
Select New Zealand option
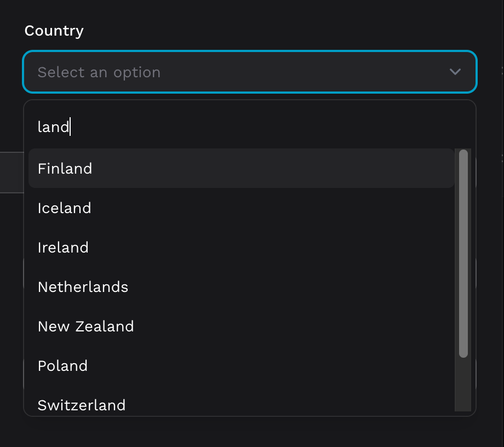[85, 326]
